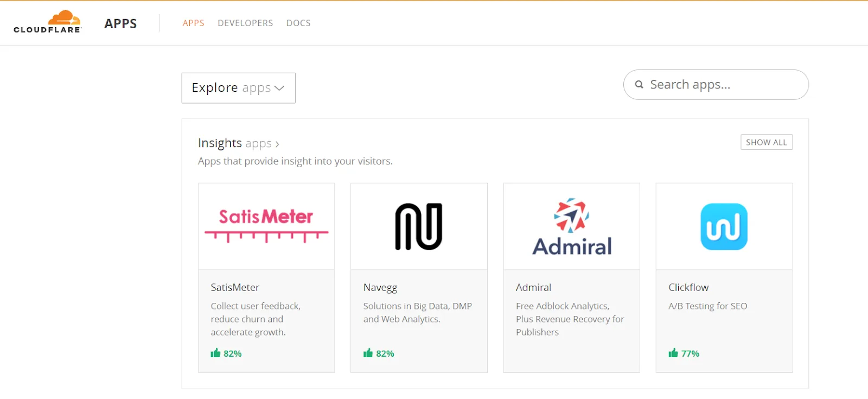
Task: Open the APPS navigation tab
Action: 193,23
